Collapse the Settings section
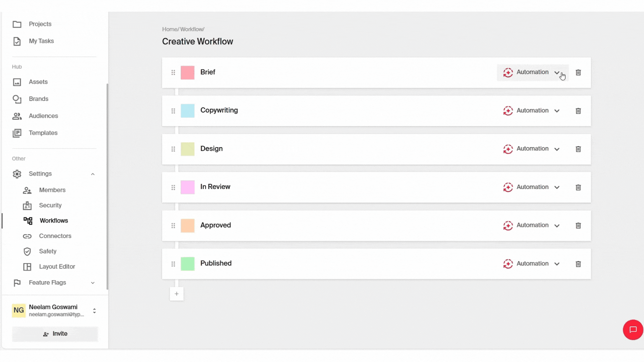 pos(92,173)
